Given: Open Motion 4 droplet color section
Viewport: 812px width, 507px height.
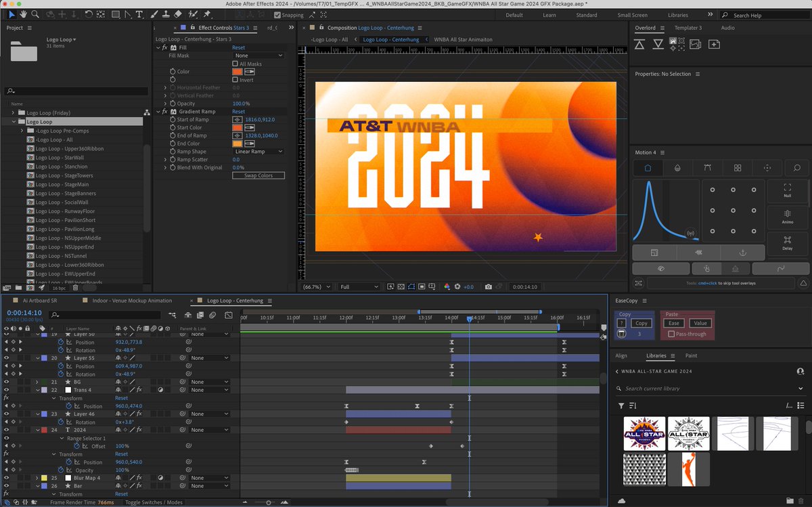Looking at the screenshot, I should coord(677,167).
